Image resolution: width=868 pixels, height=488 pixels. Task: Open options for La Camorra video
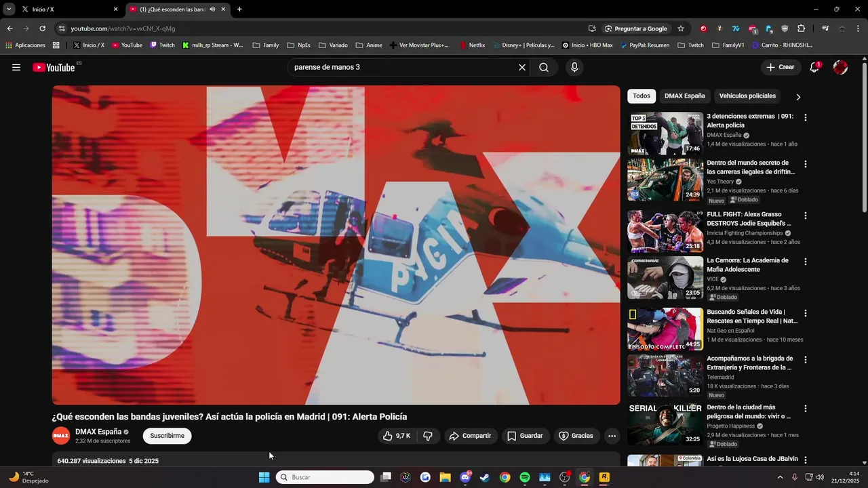pyautogui.click(x=806, y=262)
